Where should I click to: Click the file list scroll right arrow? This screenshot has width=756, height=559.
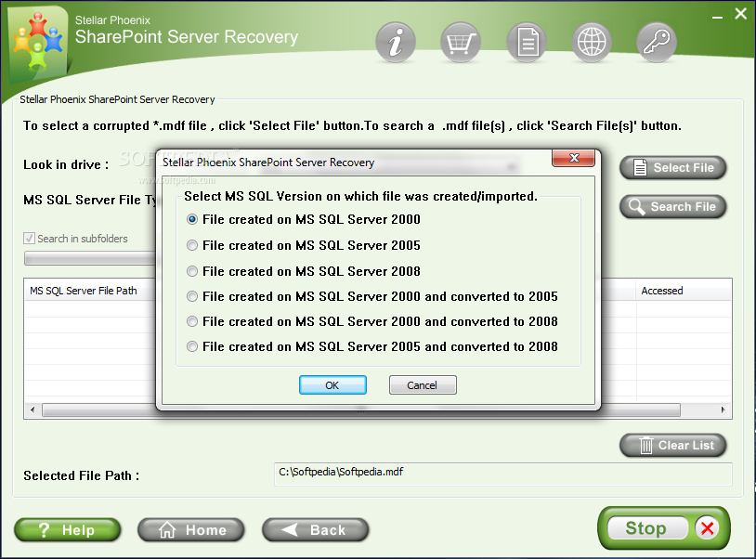[723, 410]
